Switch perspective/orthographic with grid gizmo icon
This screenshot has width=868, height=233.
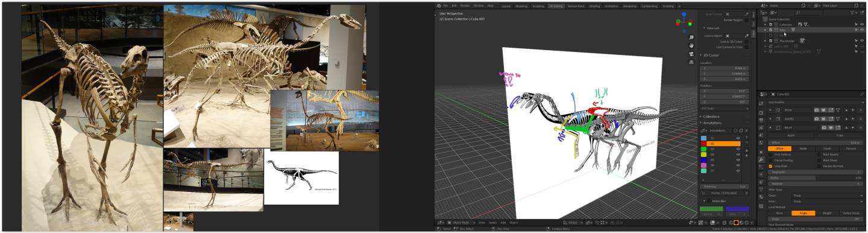click(x=691, y=63)
